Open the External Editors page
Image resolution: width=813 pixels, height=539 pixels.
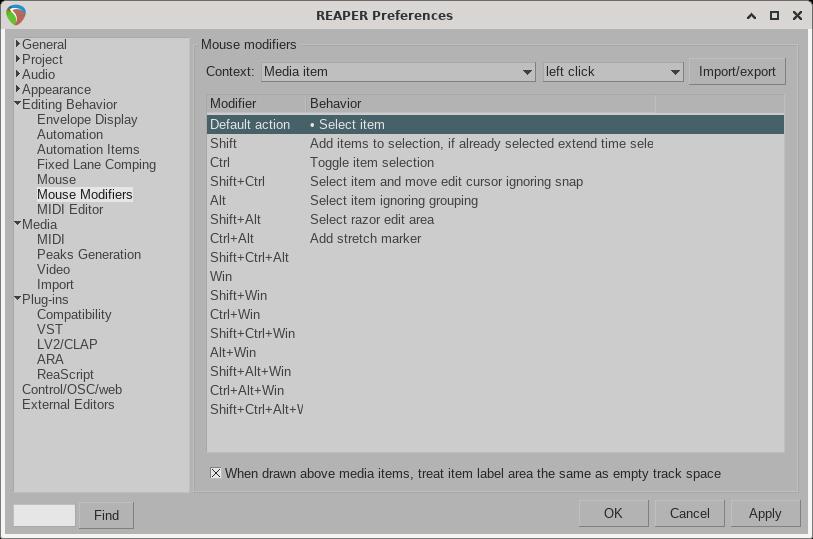click(x=68, y=404)
